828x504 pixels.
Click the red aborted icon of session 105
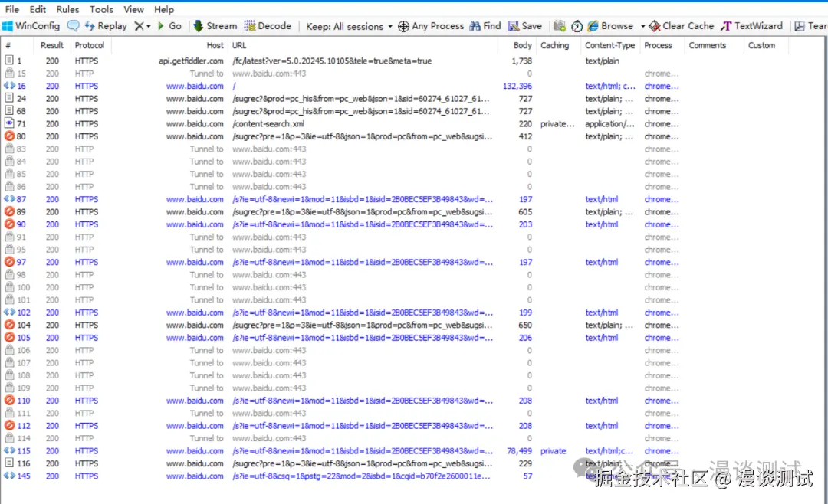(9, 337)
